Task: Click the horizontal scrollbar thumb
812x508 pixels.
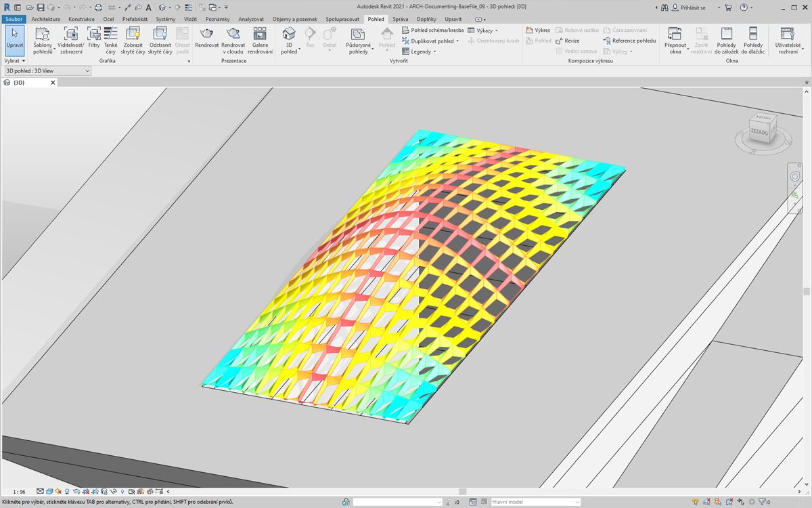Action: [463, 492]
